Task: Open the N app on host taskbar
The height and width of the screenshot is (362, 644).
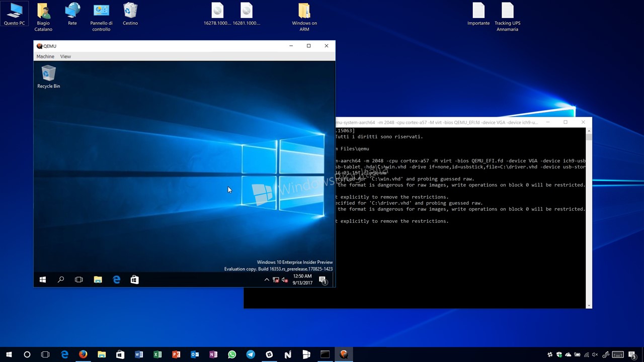Action: point(288,354)
